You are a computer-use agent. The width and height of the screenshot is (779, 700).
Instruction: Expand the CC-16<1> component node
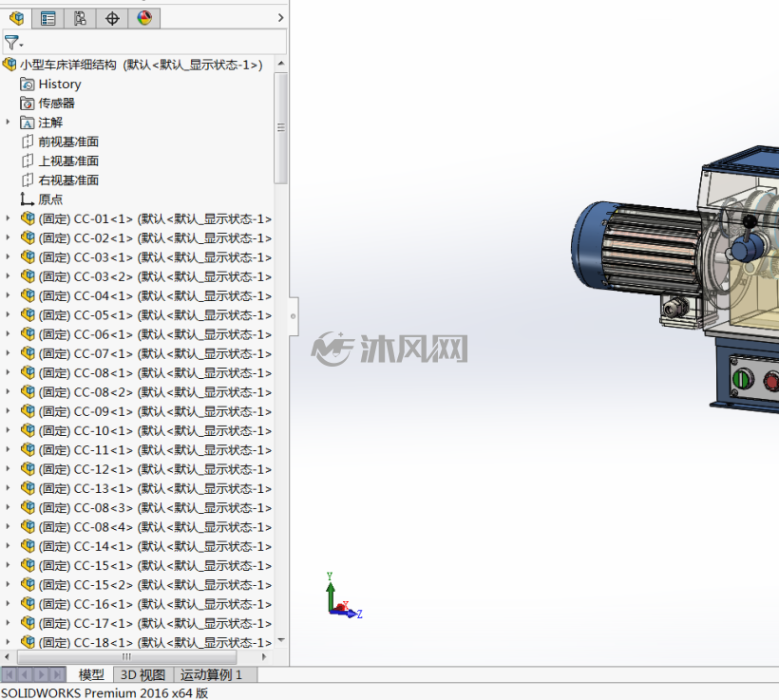pyautogui.click(x=8, y=603)
